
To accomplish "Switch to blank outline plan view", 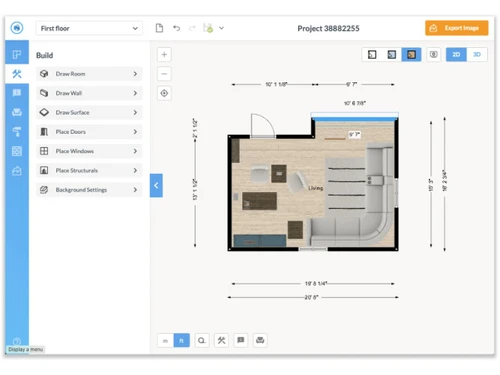I will pyautogui.click(x=372, y=54).
